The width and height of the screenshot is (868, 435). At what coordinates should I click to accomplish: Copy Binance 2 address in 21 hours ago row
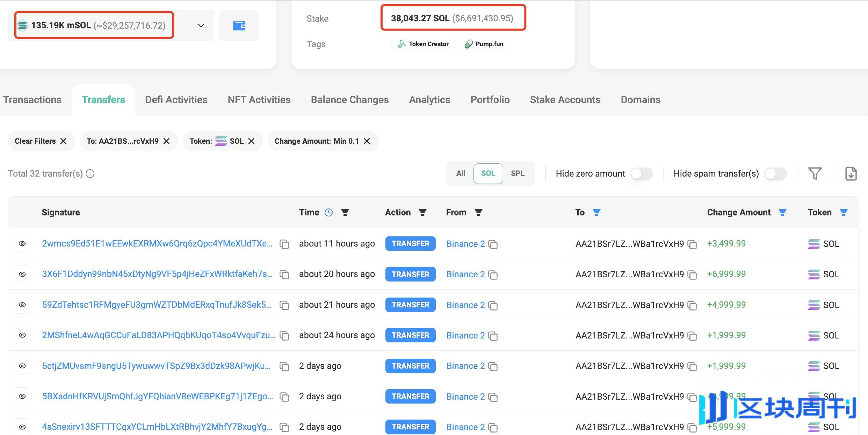pyautogui.click(x=493, y=305)
